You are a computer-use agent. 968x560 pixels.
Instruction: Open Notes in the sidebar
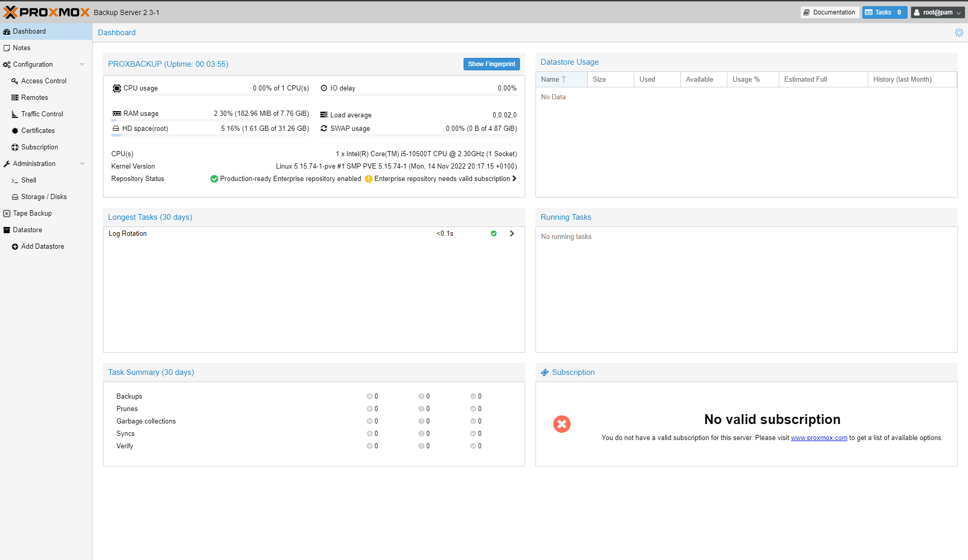(46, 48)
